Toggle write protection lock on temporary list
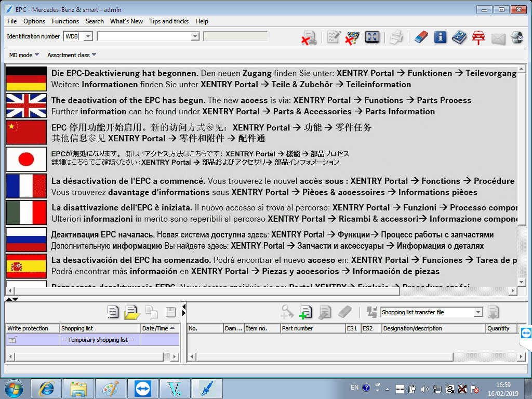This screenshot has width=532, height=399. click(x=12, y=340)
